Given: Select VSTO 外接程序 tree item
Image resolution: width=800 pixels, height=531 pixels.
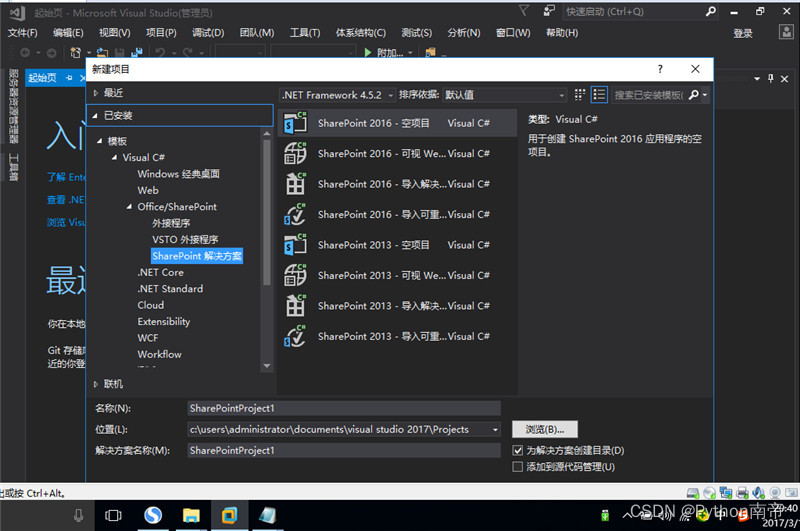Looking at the screenshot, I should [x=185, y=239].
